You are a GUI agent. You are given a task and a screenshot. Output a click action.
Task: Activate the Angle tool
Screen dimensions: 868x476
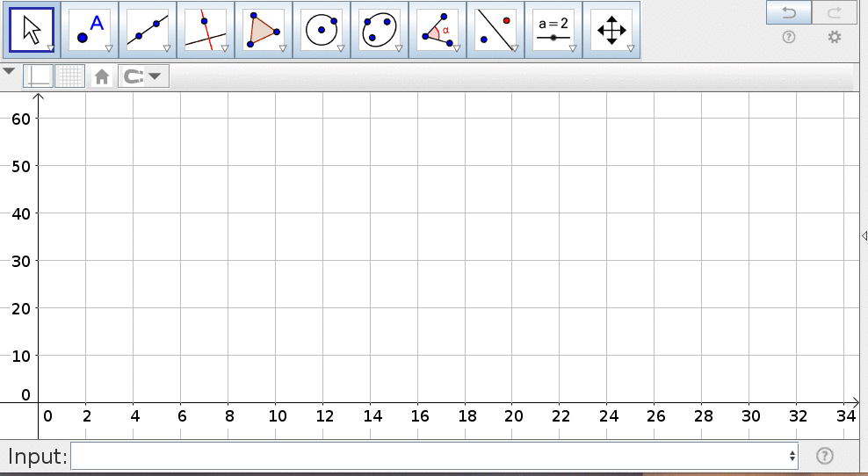438,29
